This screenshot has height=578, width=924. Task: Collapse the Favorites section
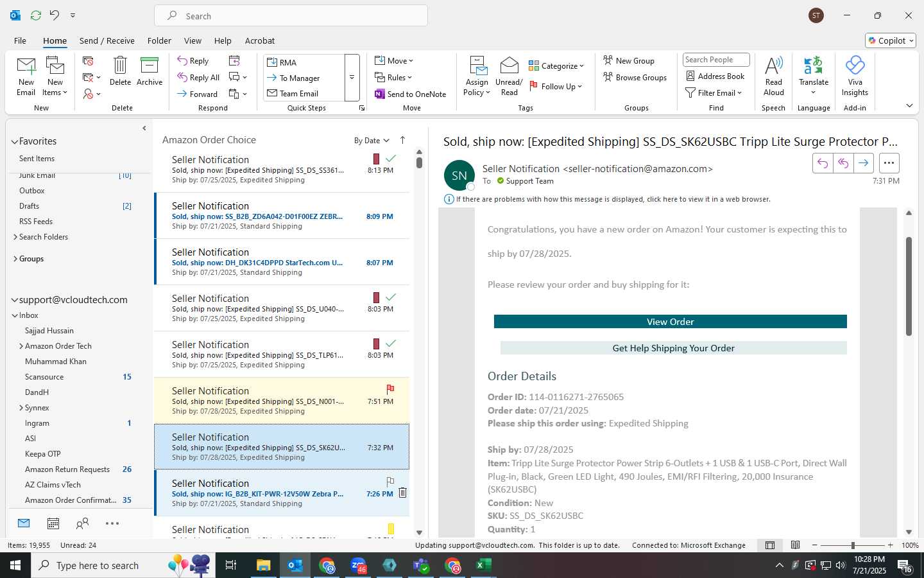14,141
